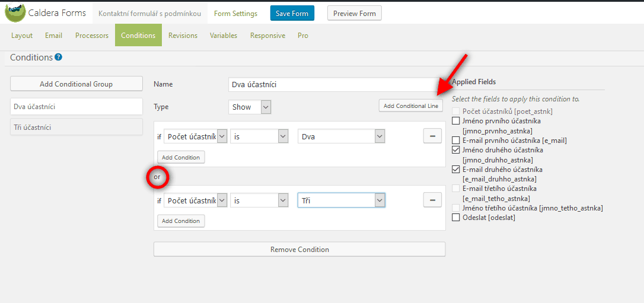The height and width of the screenshot is (303, 644).
Task: Enable the Odeslat field checkbox
Action: click(456, 218)
